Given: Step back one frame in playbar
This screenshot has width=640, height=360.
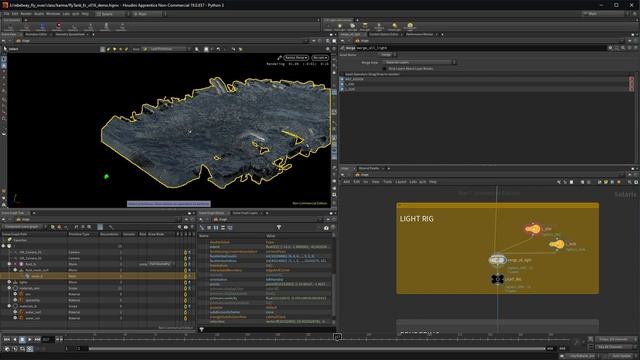Looking at the screenshot, I should (15, 339).
